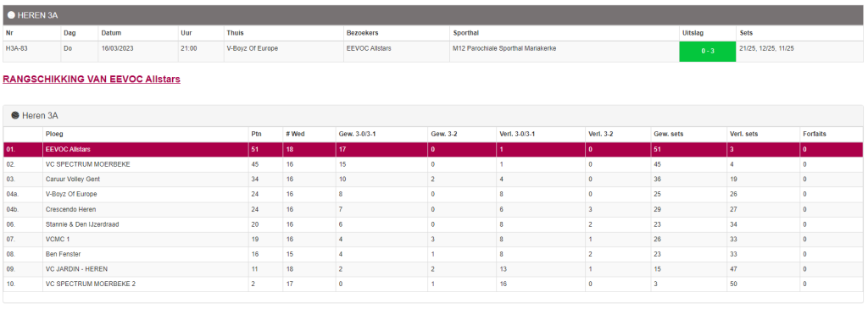Click the Ptn column header
Screen dimensions: 868x309
256,135
